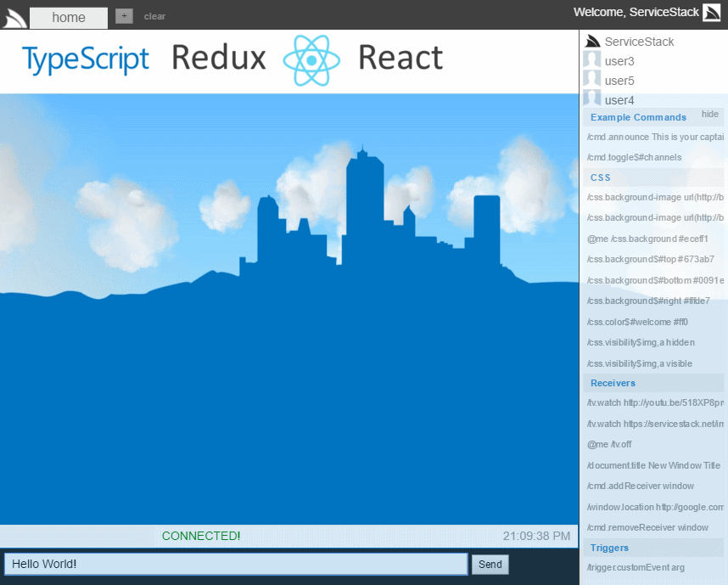
Task: Click user3's avatar icon
Action: pos(592,60)
